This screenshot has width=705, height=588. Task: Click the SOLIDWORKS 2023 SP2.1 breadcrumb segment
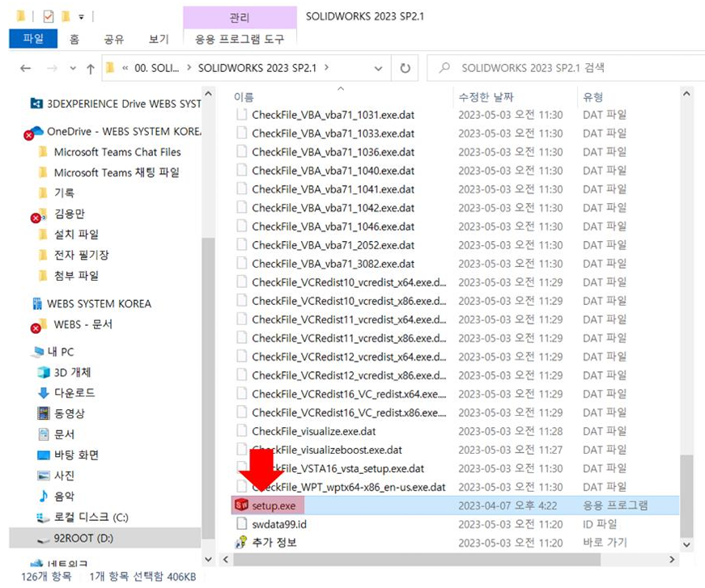(x=257, y=68)
